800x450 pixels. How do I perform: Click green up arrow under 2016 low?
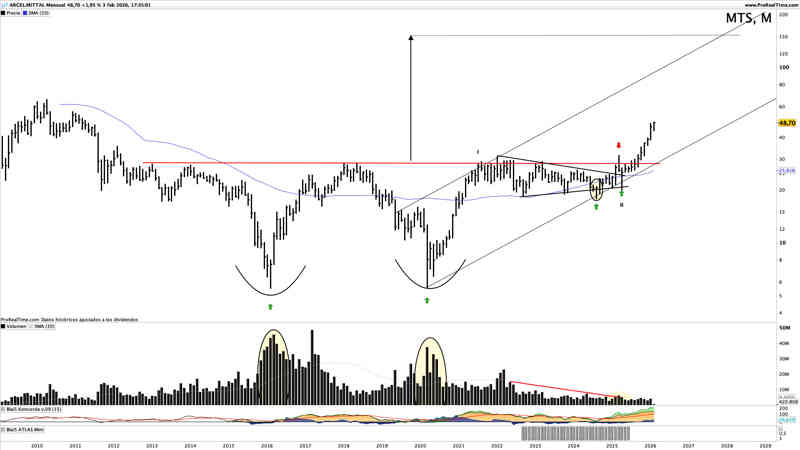[270, 306]
